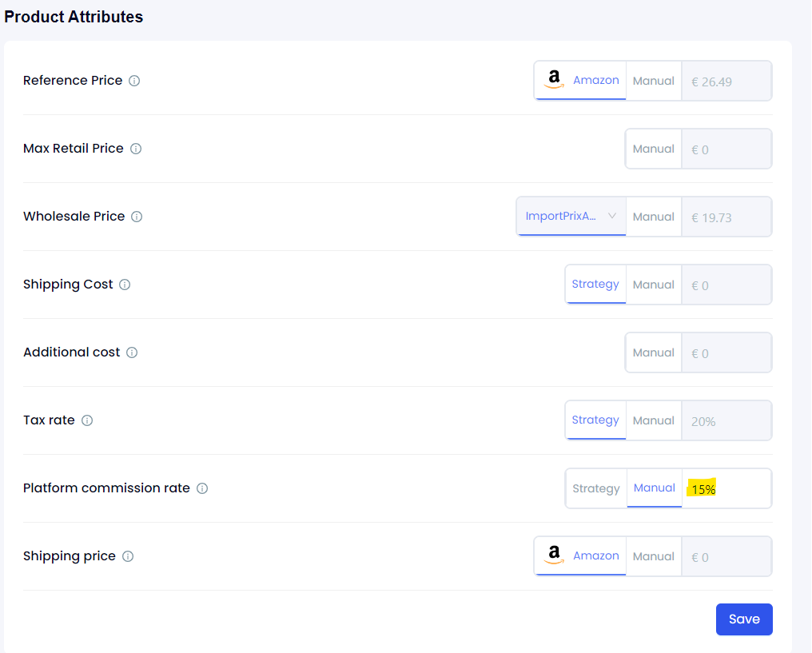812x653 pixels.
Task: Click info icon beside Shipping price
Action: pyautogui.click(x=128, y=556)
